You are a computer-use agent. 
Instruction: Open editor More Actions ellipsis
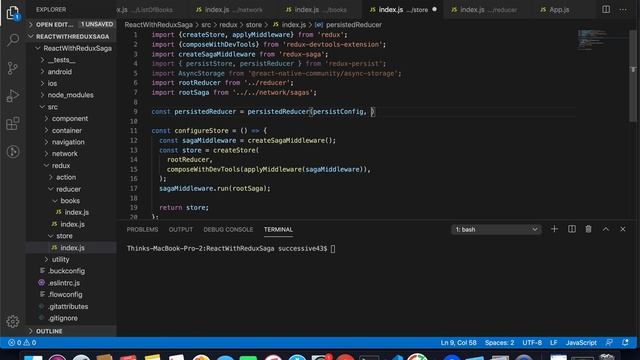[623, 9]
